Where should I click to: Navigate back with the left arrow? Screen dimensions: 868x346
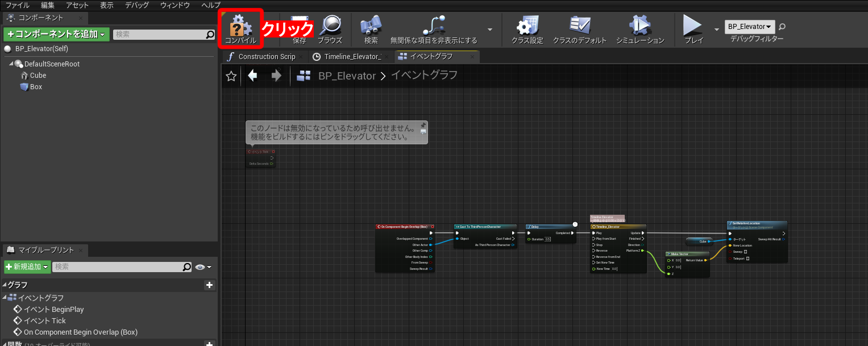pos(252,76)
